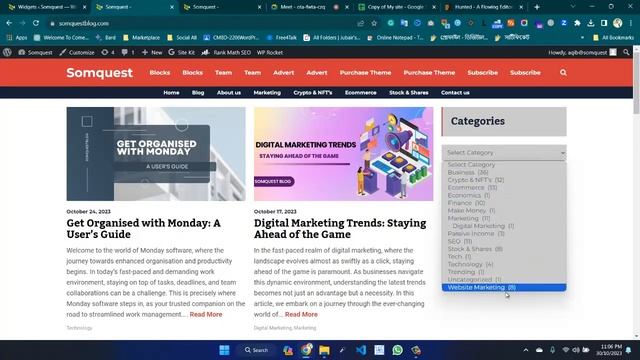Open Get Organised with Monday post title
The image size is (640, 360).
pyautogui.click(x=144, y=229)
